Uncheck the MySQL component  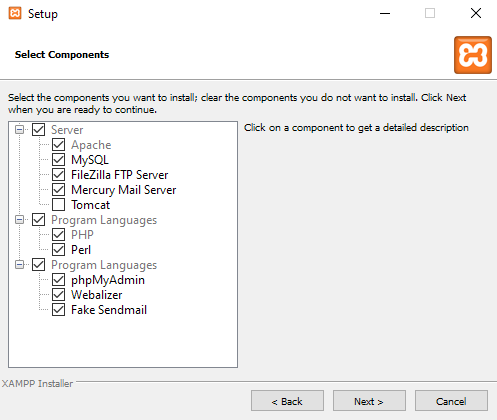point(59,160)
